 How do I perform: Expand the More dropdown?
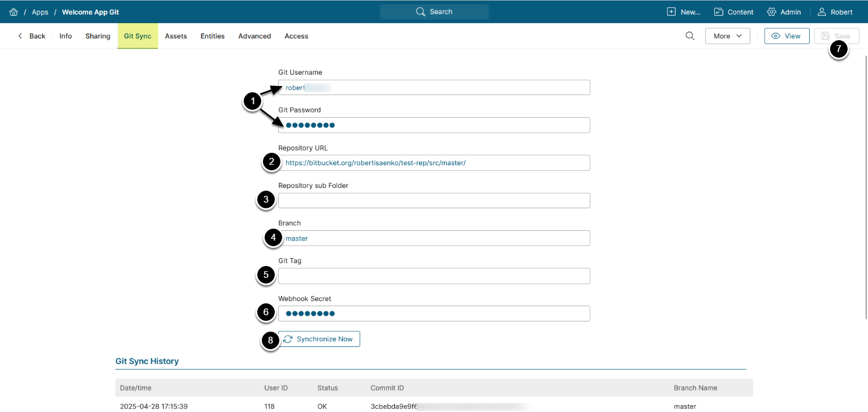click(728, 36)
